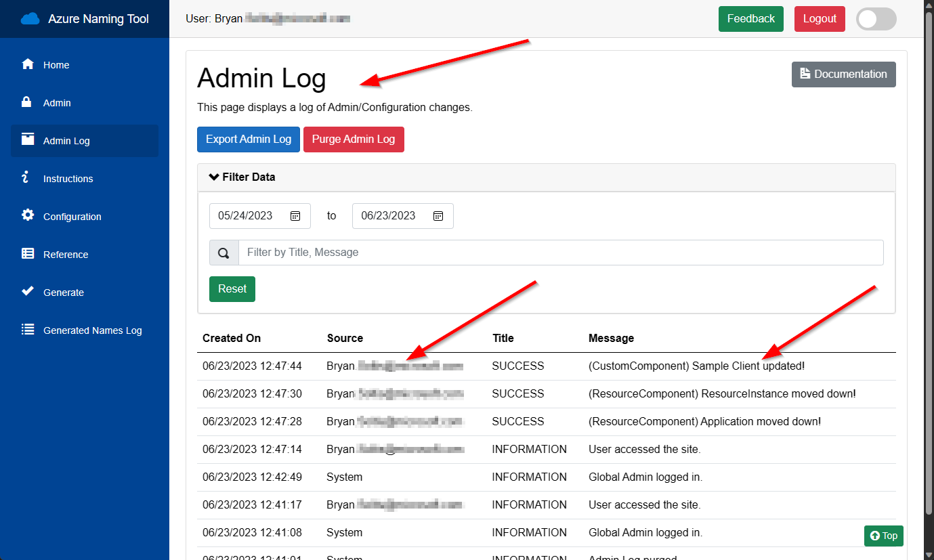Export the Admin Log

(x=248, y=139)
